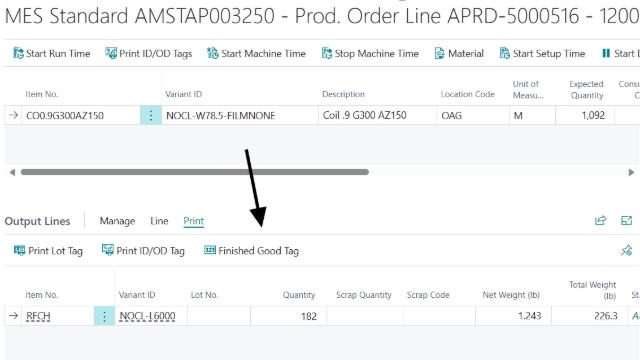Image resolution: width=640 pixels, height=360 pixels.
Task: Click the Print Lot Tag icon
Action: [x=19, y=250]
